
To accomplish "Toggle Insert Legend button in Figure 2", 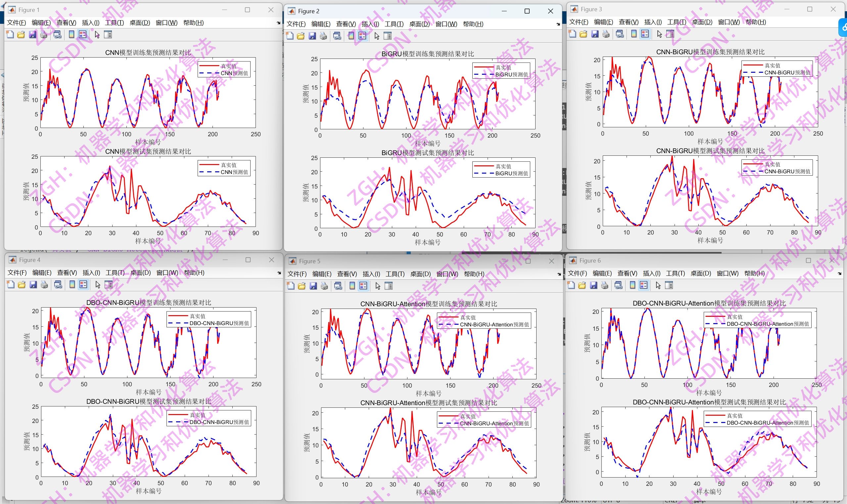I will pyautogui.click(x=363, y=36).
